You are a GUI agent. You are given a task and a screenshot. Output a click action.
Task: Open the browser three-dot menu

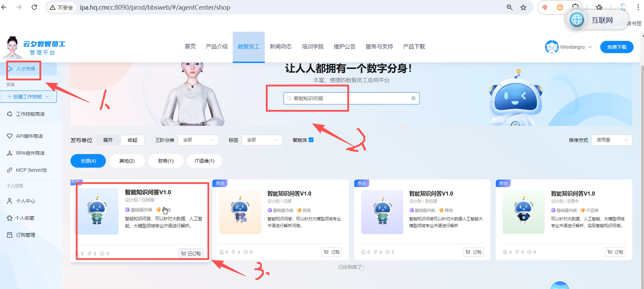click(x=638, y=7)
